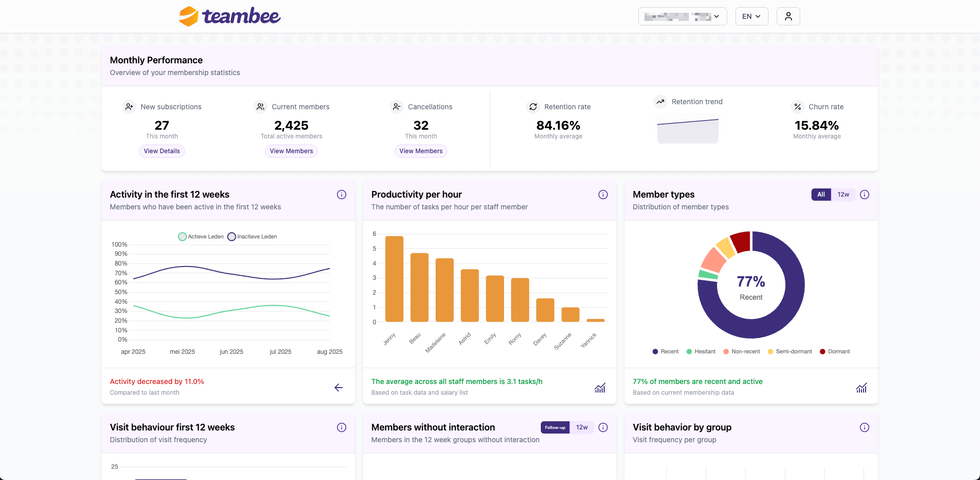Expand the blurred location selector dropdown
This screenshot has height=480, width=980.
click(682, 16)
